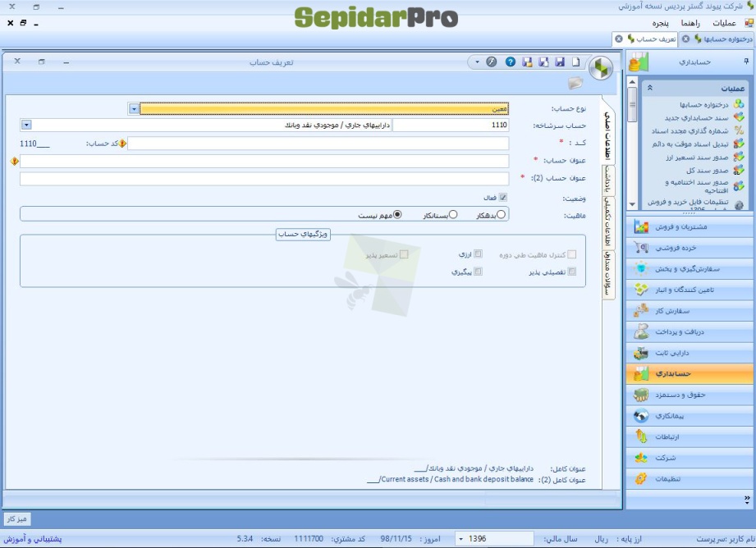Open the دریافت و پرداخت module

pyautogui.click(x=690, y=331)
